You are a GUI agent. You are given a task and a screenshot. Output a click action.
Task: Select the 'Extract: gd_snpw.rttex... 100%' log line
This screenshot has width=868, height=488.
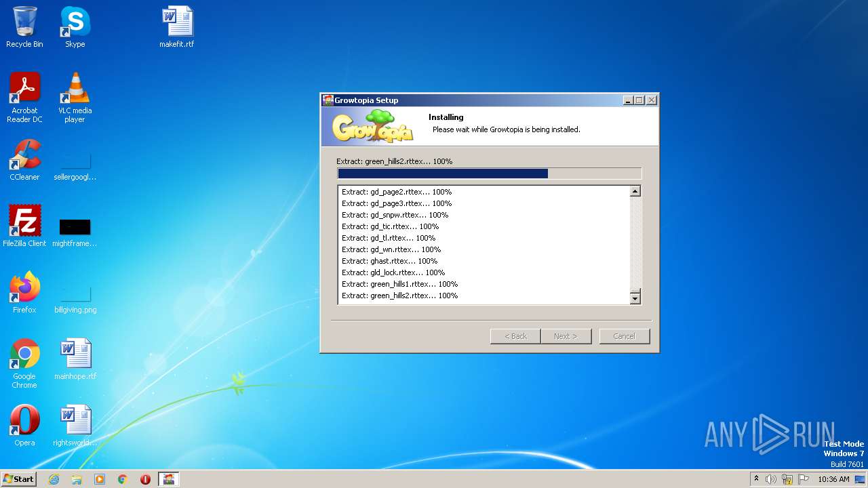pos(395,215)
